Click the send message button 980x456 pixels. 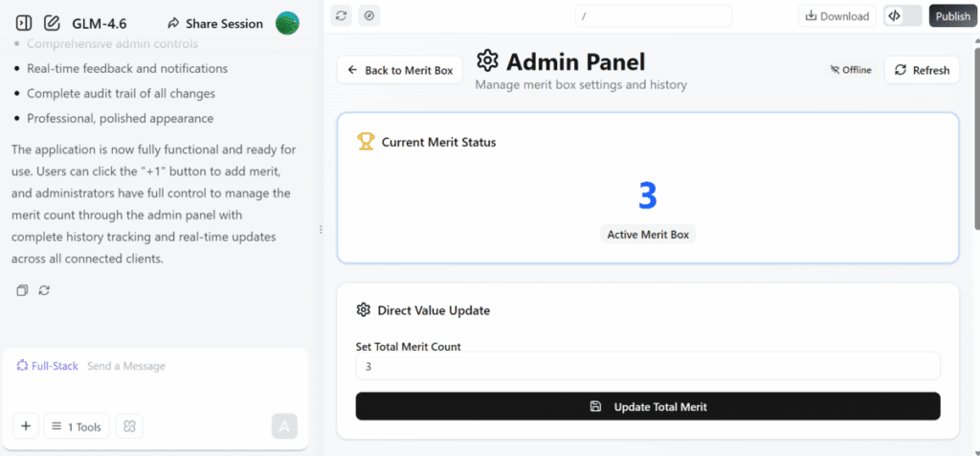(x=284, y=426)
